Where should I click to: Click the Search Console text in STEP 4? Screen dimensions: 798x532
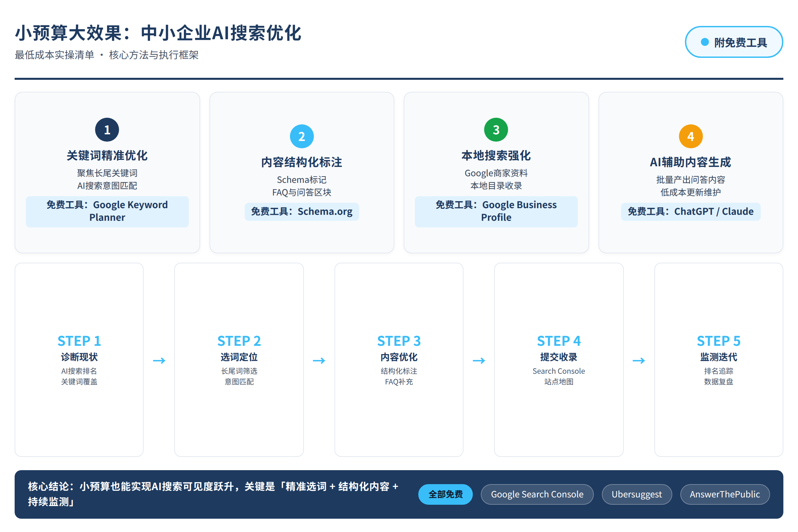click(x=559, y=371)
